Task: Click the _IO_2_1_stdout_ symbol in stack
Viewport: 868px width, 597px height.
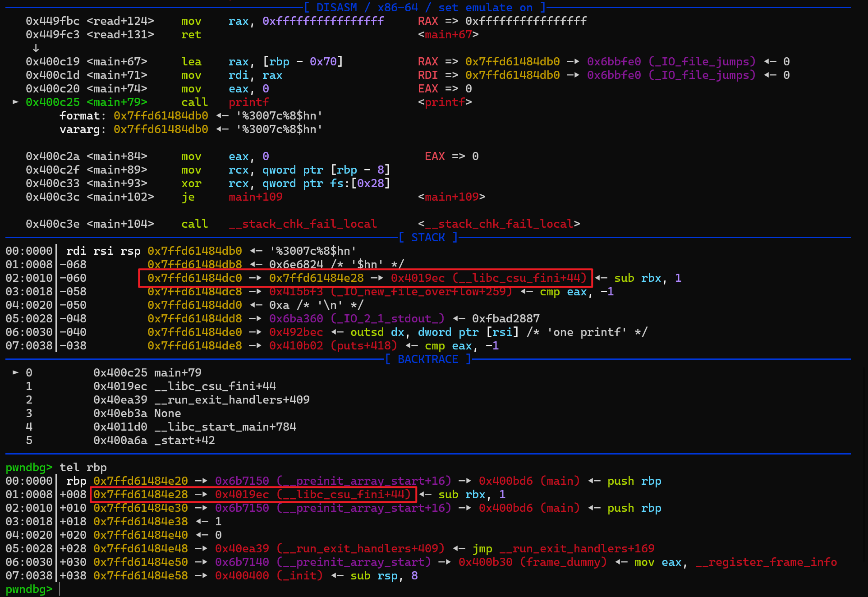Action: (388, 319)
